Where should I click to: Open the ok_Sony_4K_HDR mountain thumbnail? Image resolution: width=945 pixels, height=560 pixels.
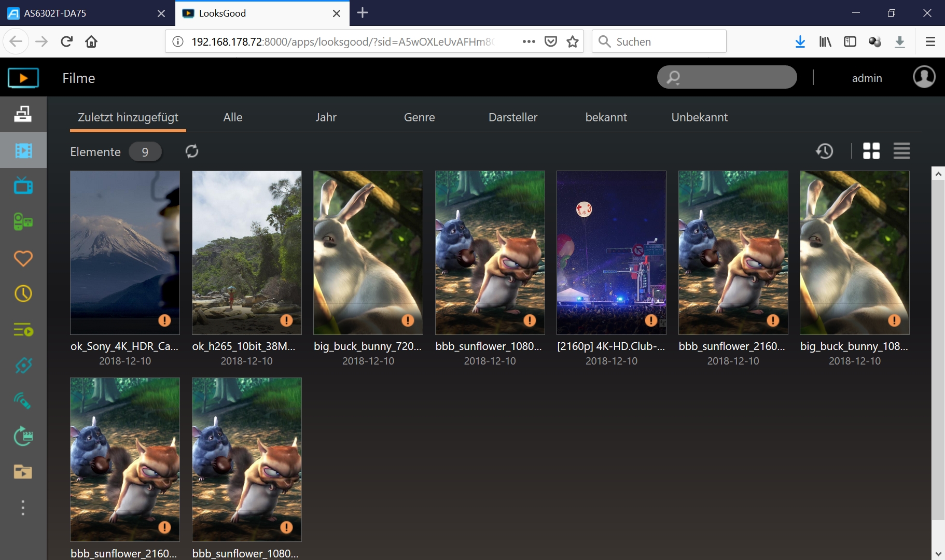pos(125,253)
